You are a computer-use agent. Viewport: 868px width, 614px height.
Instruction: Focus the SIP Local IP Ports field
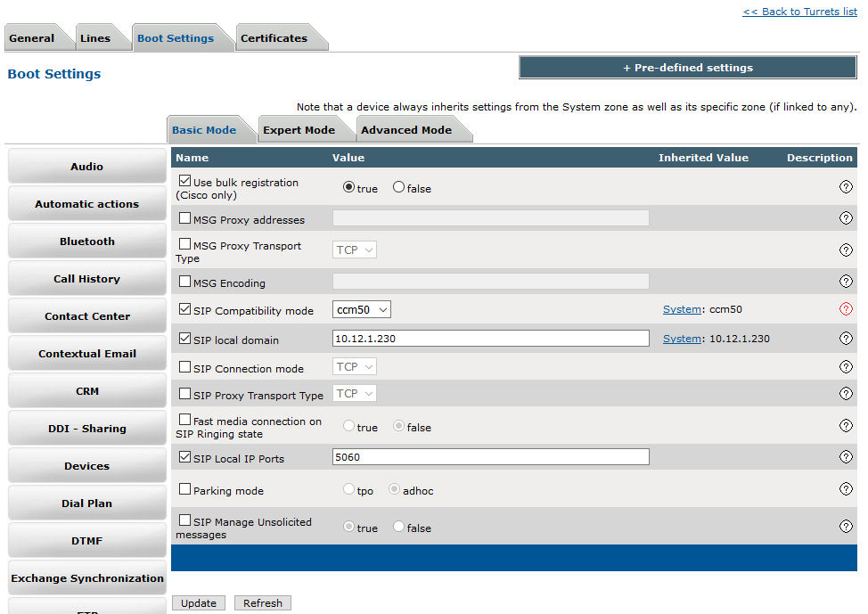(x=490, y=457)
